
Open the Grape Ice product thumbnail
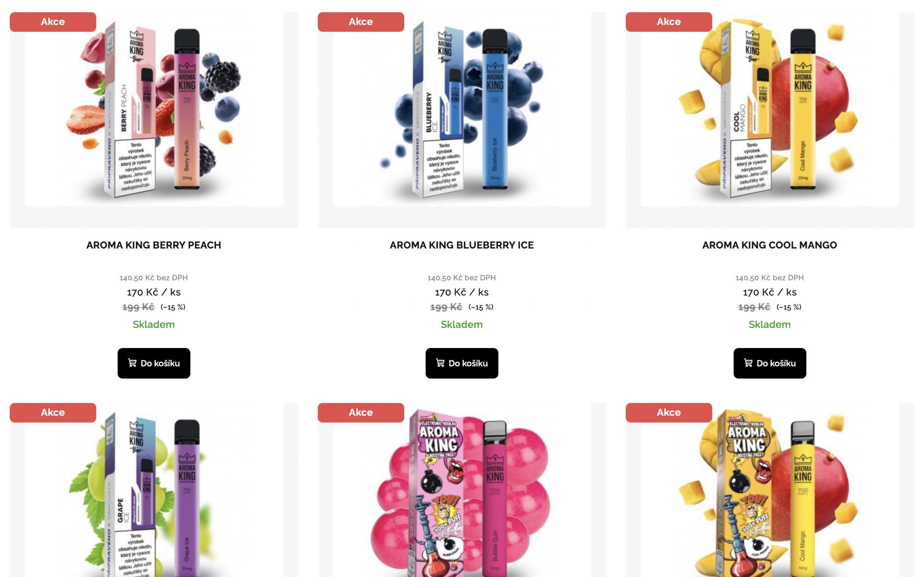[x=154, y=490]
